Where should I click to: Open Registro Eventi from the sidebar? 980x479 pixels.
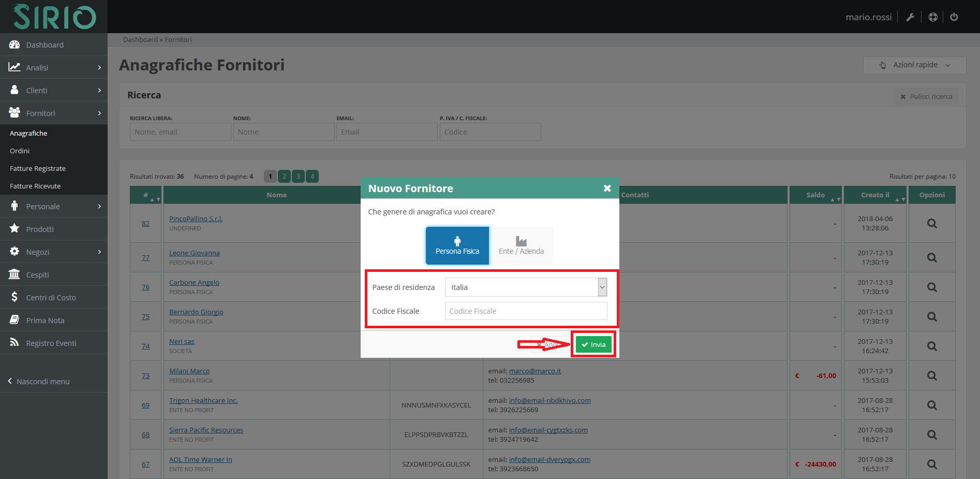point(51,343)
